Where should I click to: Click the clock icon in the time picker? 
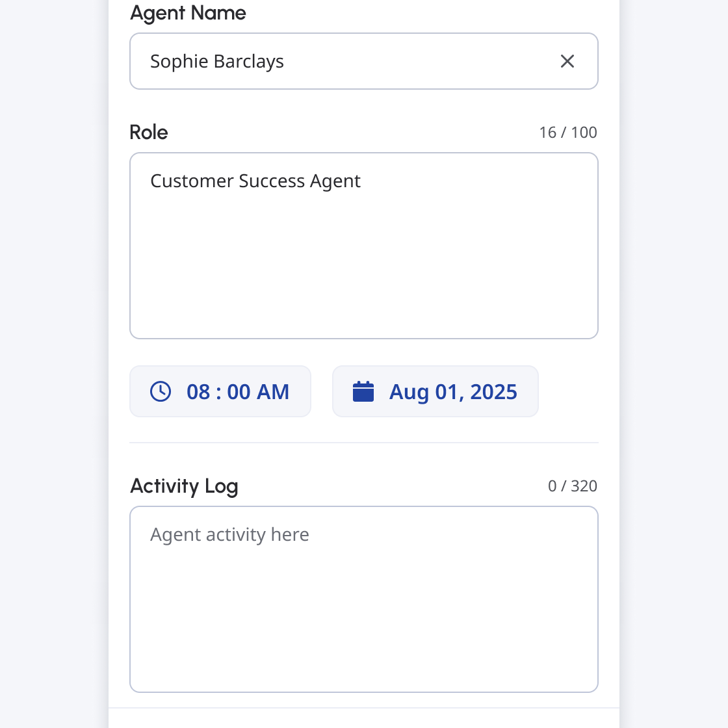click(x=161, y=391)
